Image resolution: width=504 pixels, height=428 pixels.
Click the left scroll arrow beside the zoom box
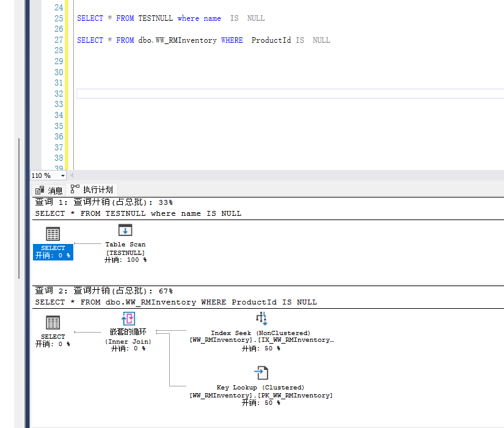click(x=71, y=175)
